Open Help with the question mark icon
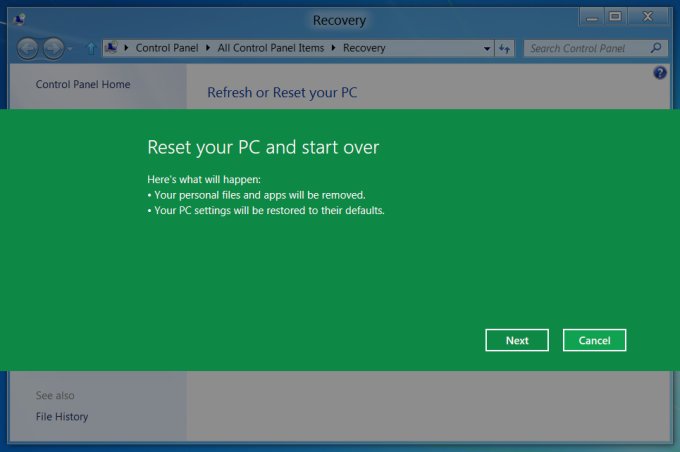This screenshot has width=680, height=452. (660, 72)
